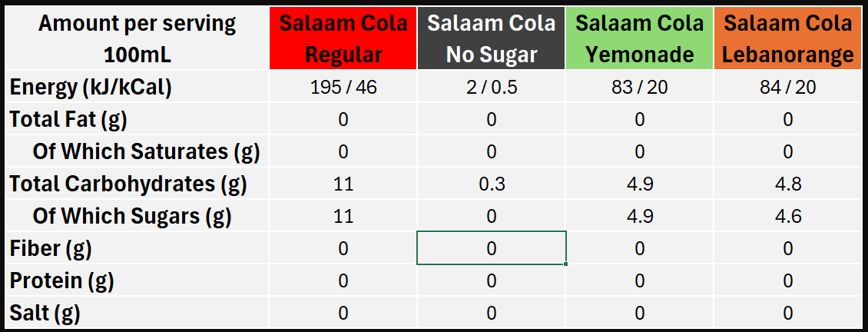Screen dimensions: 868x332
Task: Click the 195 / 46 energy value cell
Action: coord(343,88)
